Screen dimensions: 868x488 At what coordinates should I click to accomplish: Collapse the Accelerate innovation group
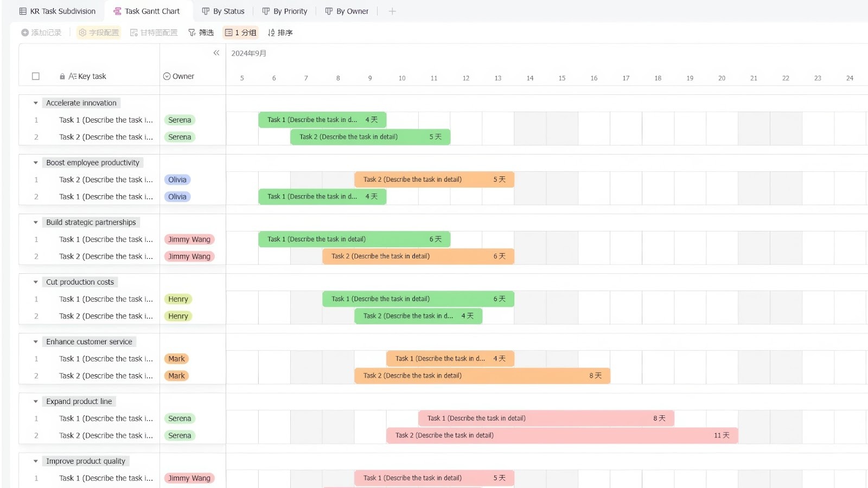35,102
